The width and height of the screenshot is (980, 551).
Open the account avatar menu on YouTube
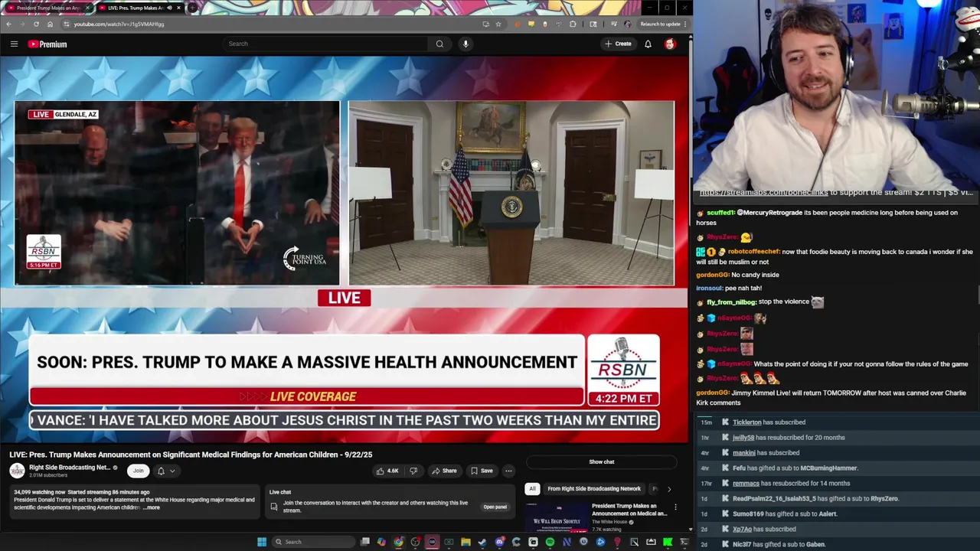pyautogui.click(x=670, y=44)
